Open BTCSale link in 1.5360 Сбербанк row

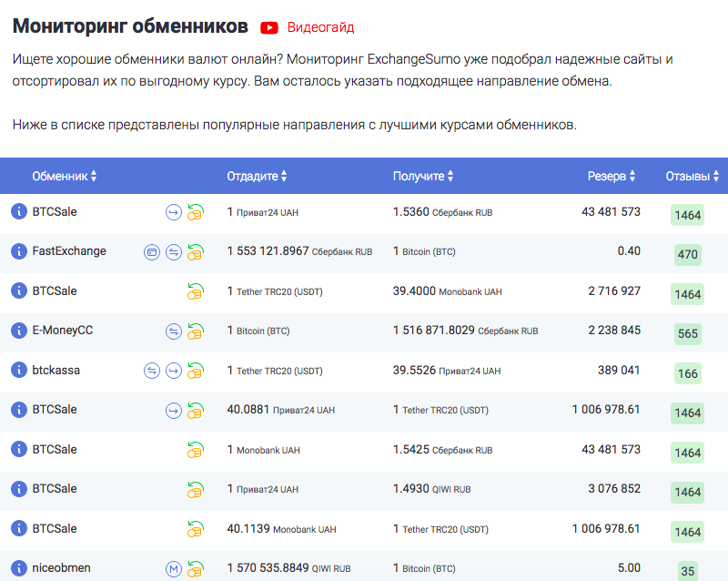(x=55, y=211)
